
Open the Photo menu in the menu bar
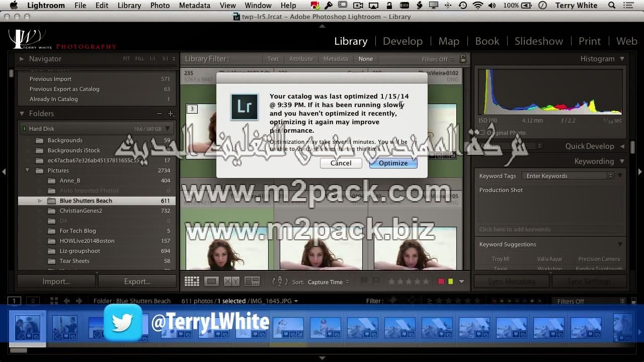tap(160, 6)
